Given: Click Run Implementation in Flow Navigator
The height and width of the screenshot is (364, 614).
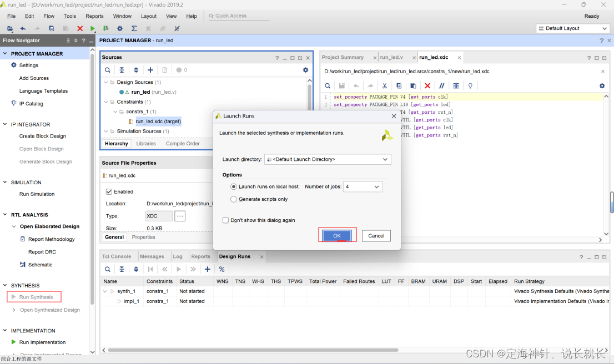Looking at the screenshot, I should click(42, 342).
